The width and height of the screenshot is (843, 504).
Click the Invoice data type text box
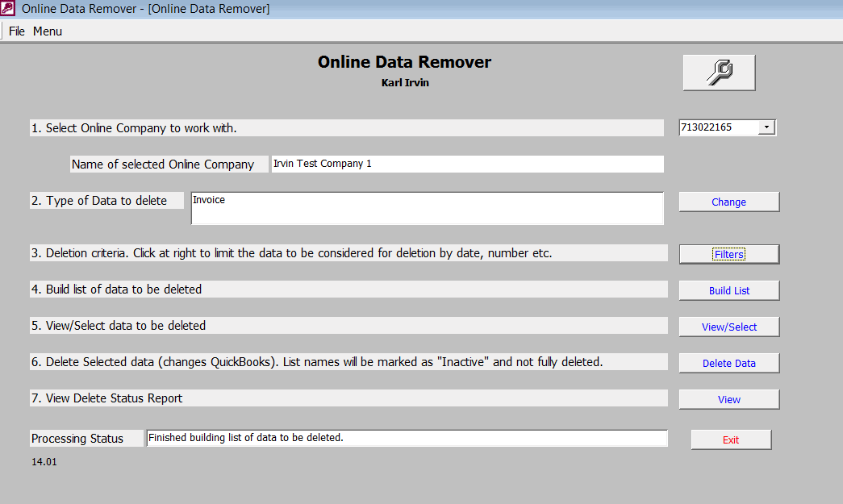tap(428, 209)
